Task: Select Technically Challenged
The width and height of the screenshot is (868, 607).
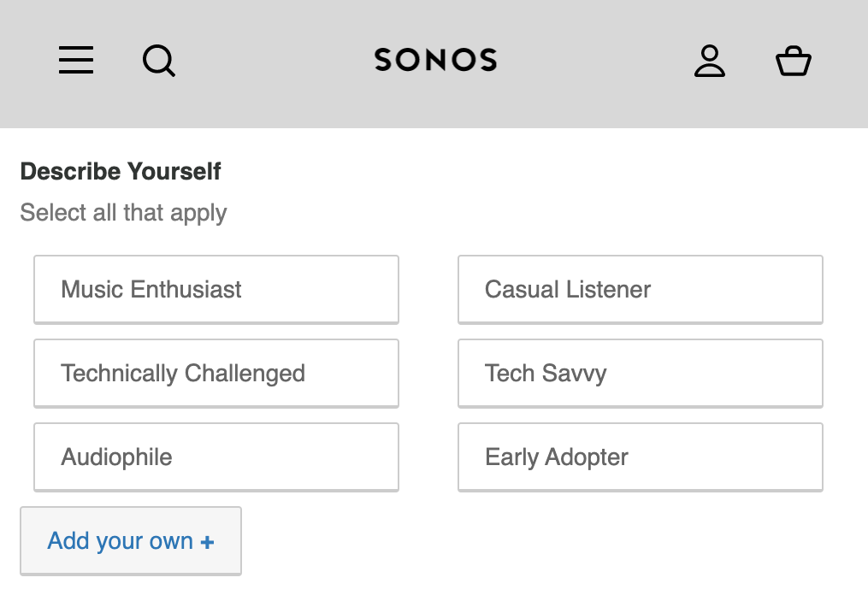Action: 216,373
